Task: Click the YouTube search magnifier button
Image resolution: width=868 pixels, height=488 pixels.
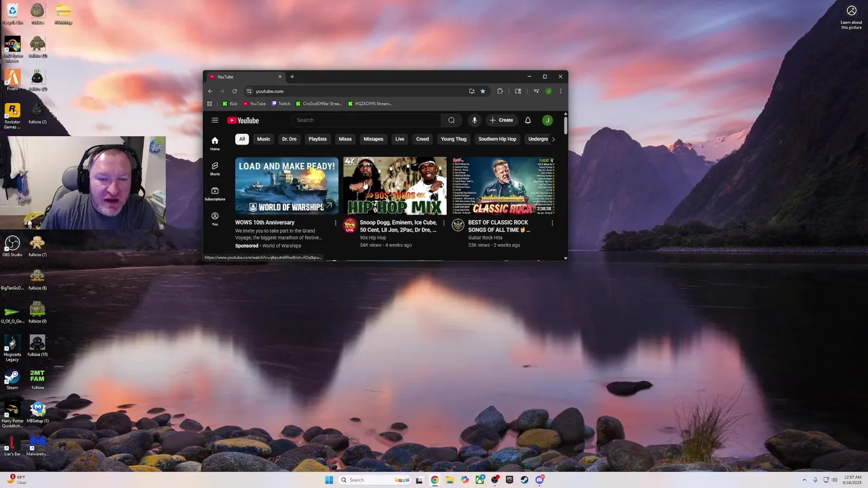Action: click(452, 120)
